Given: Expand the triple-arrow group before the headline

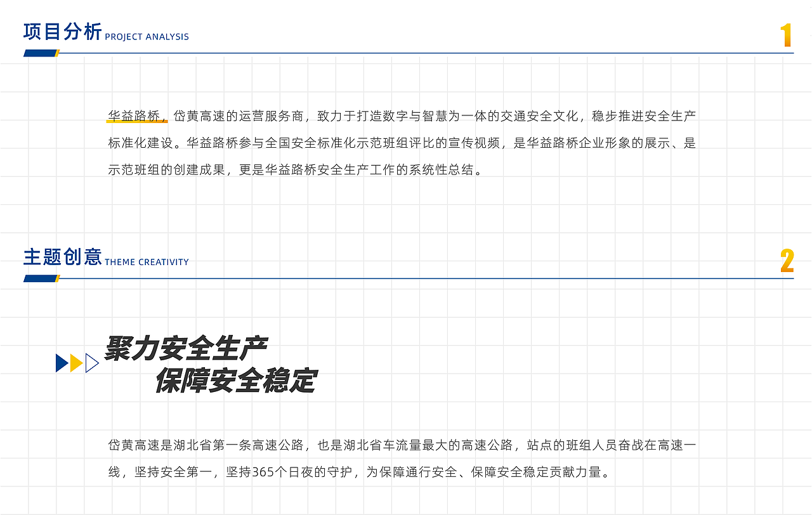Looking at the screenshot, I should (75, 362).
